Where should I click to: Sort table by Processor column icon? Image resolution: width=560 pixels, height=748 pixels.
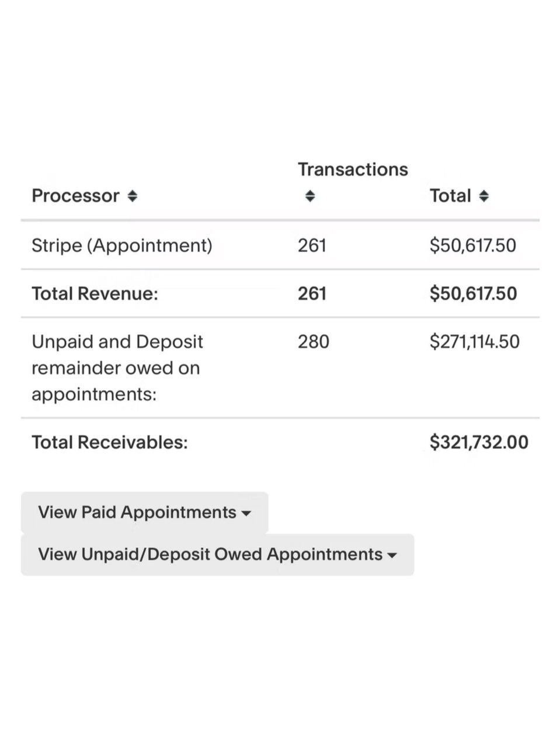coord(133,196)
